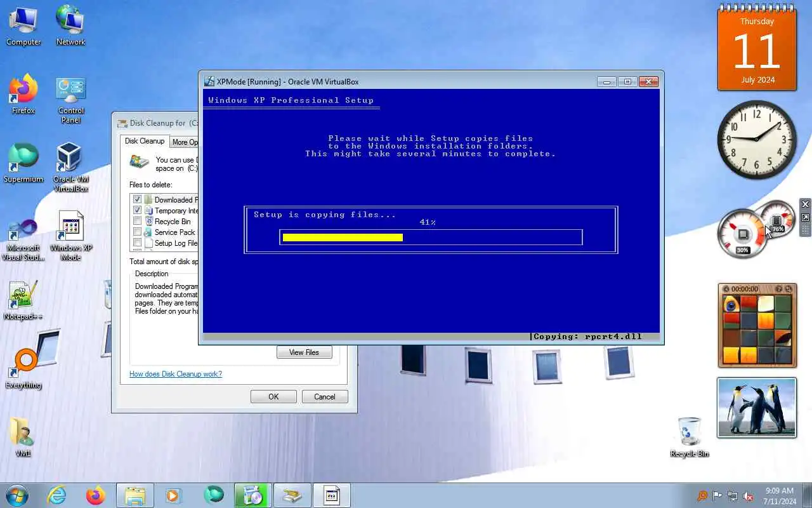The height and width of the screenshot is (508, 812).
Task: Click the muted volume tray icon
Action: [749, 496]
